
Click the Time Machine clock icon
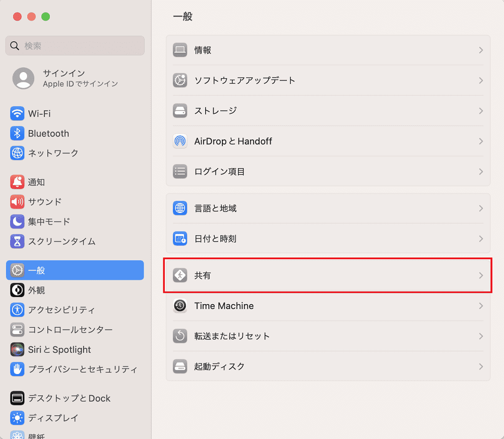tap(180, 306)
